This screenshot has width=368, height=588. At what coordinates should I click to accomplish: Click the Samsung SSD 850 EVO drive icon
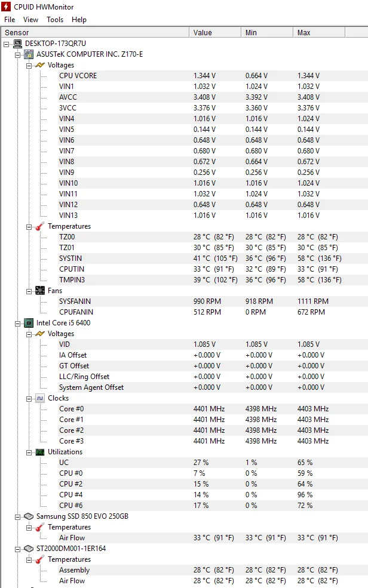(29, 516)
